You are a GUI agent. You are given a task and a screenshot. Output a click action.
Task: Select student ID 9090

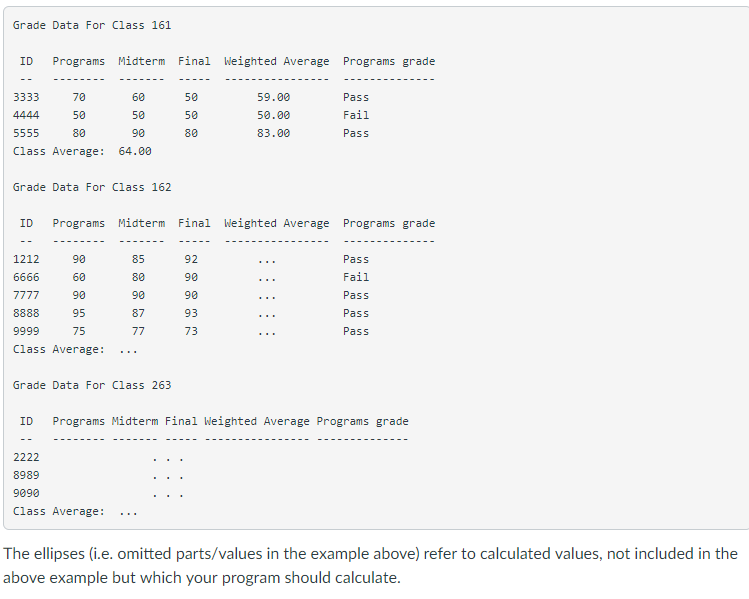pyautogui.click(x=26, y=493)
